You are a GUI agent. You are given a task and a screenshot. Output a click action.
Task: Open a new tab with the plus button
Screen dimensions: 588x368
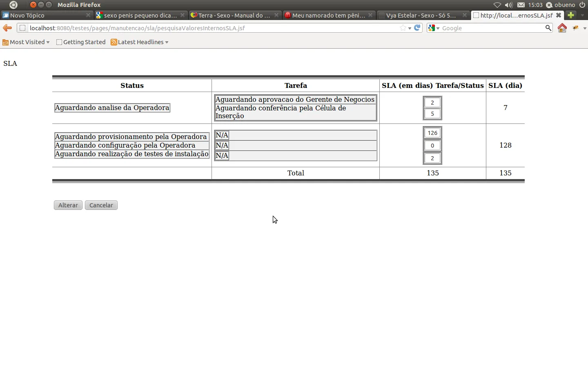coord(571,15)
